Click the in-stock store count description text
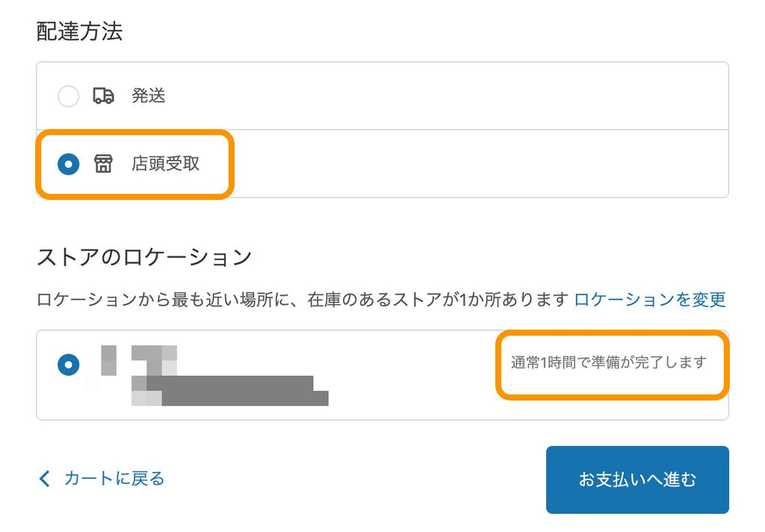This screenshot has width=765, height=532. (303, 300)
